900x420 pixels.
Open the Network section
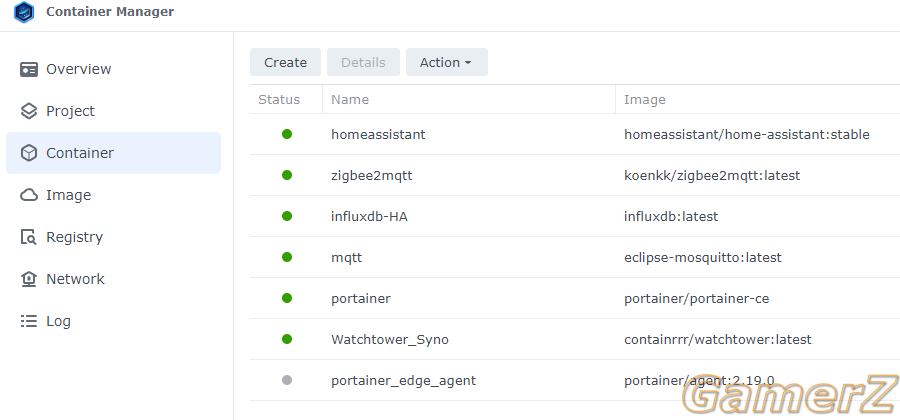click(113, 279)
